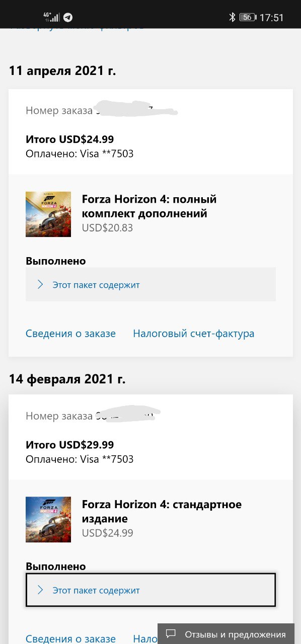Open "Forza Horizon 4: стандартное издание" title
The height and width of the screenshot is (644, 301).
pos(162,512)
